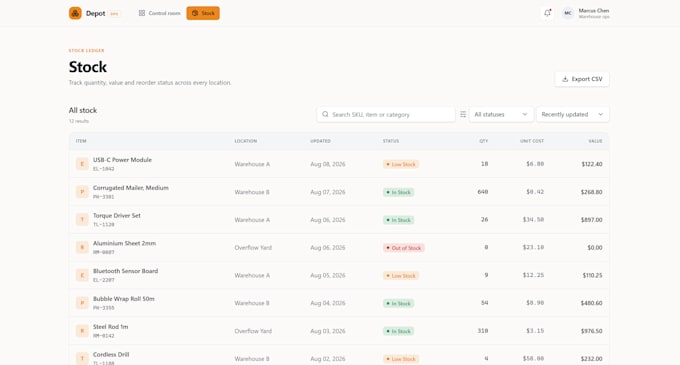The image size is (680, 365).
Task: Click the $897.00 value cell
Action: click(592, 220)
